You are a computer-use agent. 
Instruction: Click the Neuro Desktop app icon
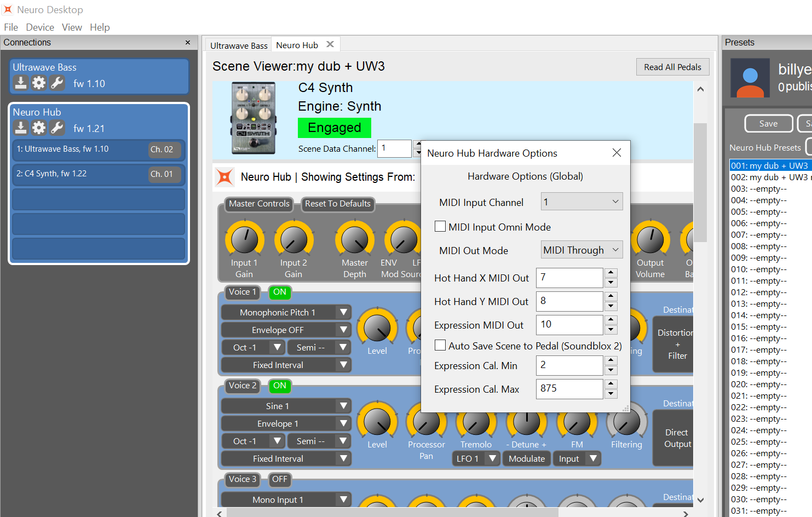[x=8, y=9]
